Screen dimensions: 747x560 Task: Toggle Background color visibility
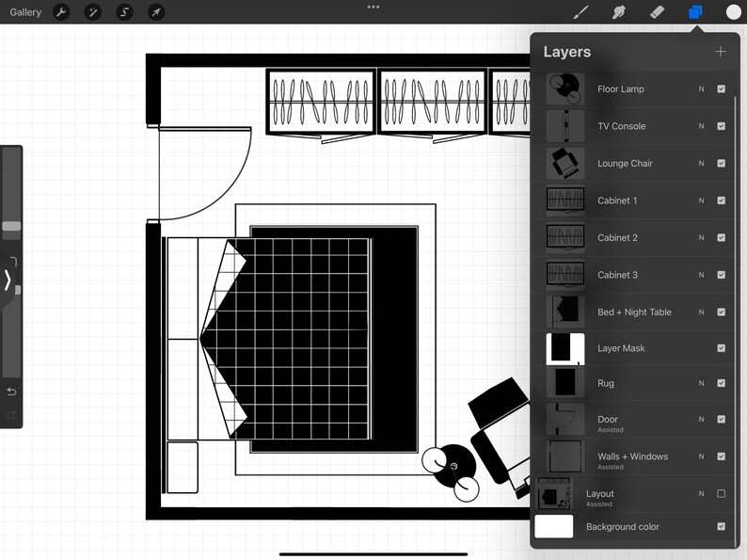722,526
